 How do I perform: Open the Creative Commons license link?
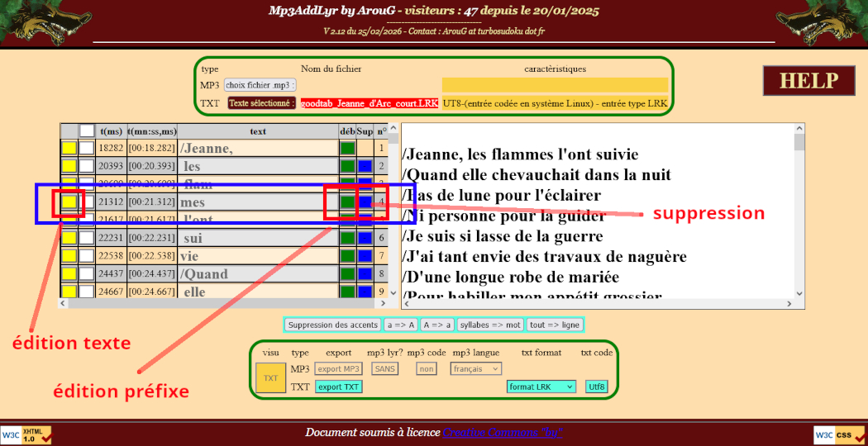pyautogui.click(x=503, y=433)
